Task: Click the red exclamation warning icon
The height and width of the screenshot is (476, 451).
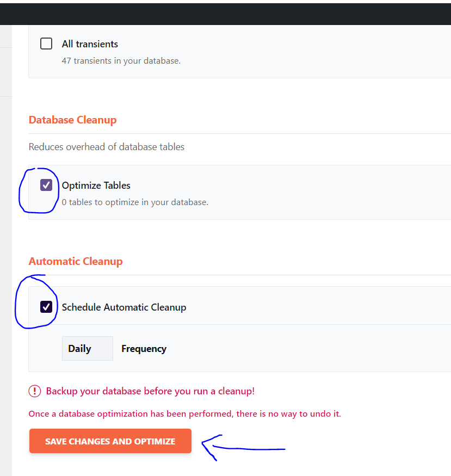Action: pos(35,391)
